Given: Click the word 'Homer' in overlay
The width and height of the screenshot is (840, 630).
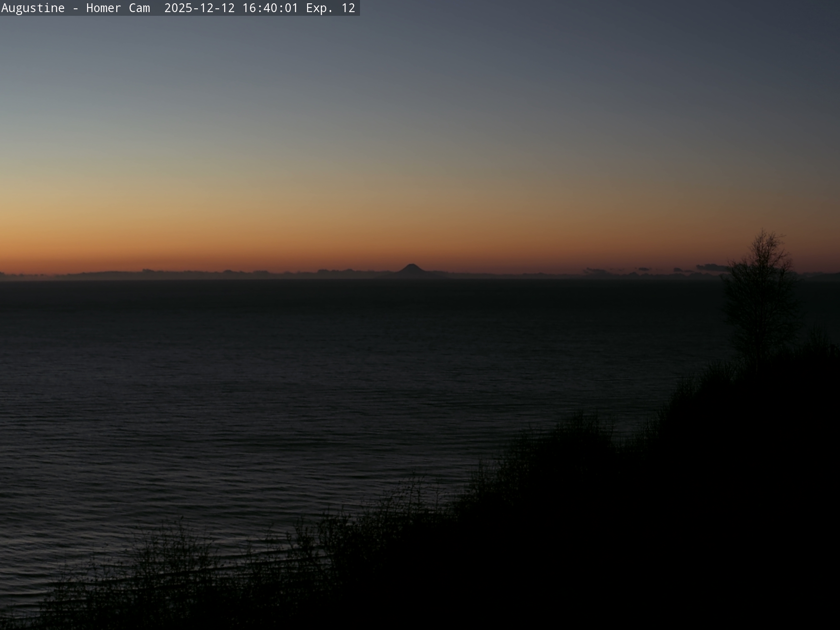Looking at the screenshot, I should (103, 8).
